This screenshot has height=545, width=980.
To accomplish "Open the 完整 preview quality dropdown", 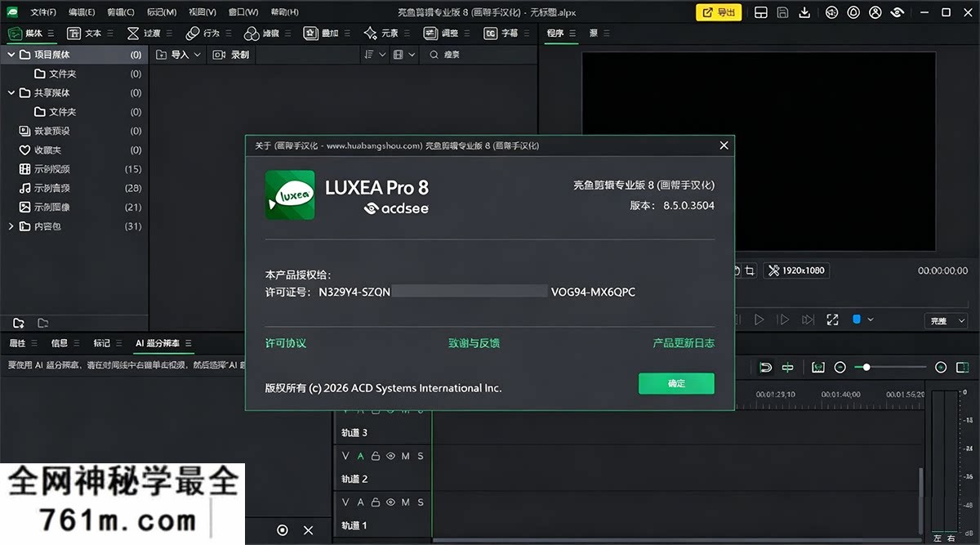I will click(946, 321).
